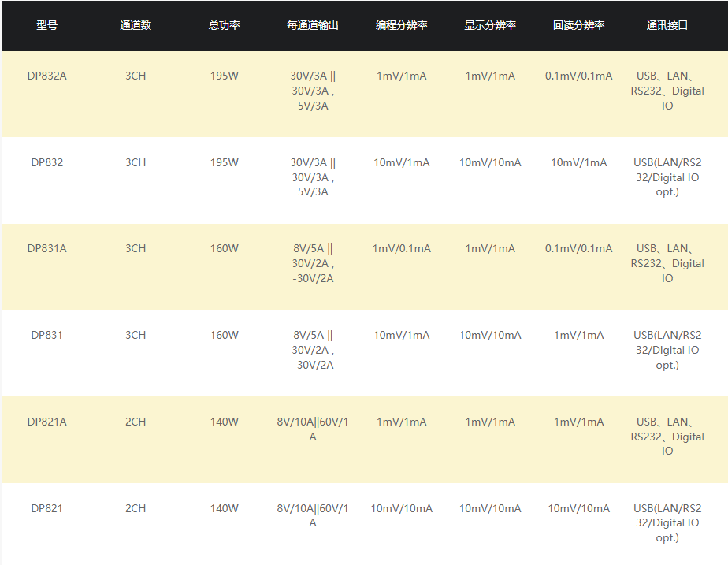
Task: Click DP831 readback resolution 1mV/1mA
Action: tap(579, 335)
